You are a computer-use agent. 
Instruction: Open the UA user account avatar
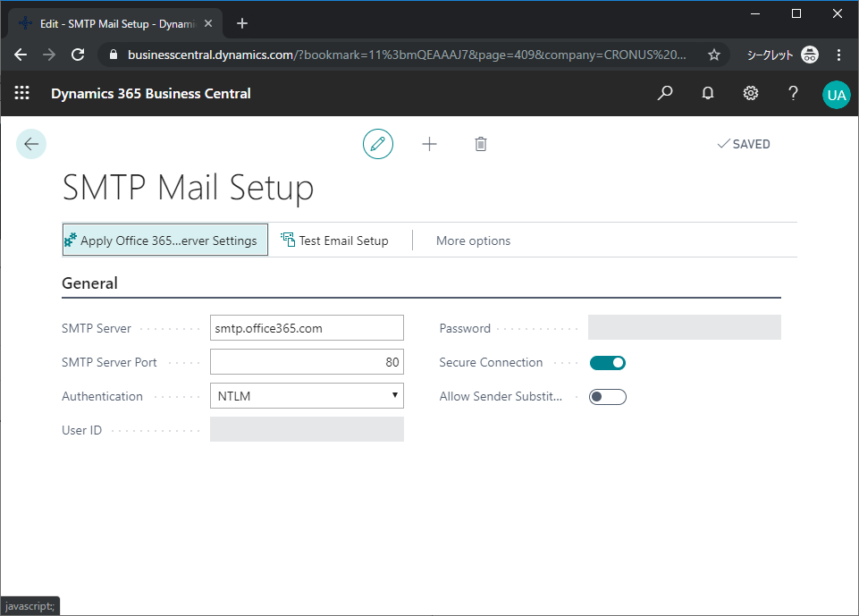point(837,95)
